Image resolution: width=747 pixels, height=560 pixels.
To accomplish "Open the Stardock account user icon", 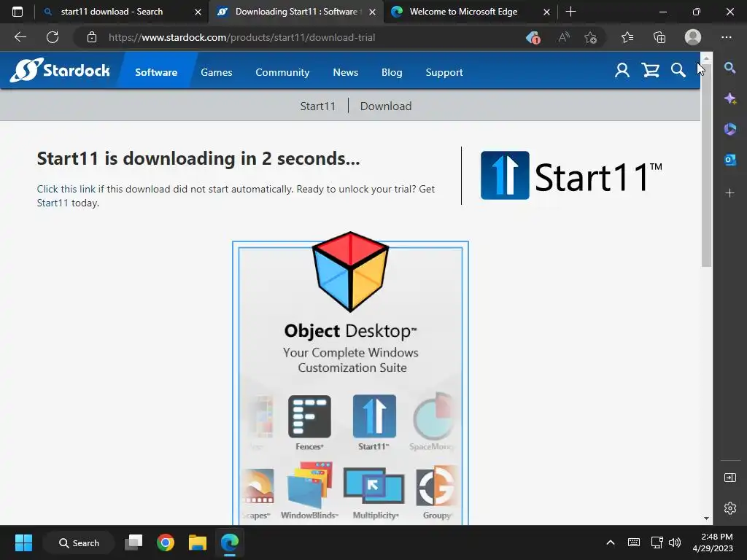I will point(622,71).
